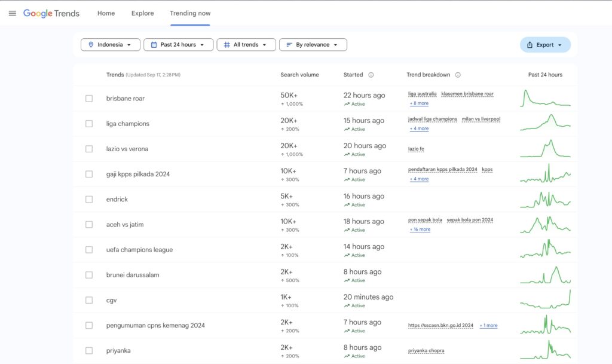This screenshot has width=612, height=364.
Task: Click the Trend breakdown column header
Action: coord(428,75)
